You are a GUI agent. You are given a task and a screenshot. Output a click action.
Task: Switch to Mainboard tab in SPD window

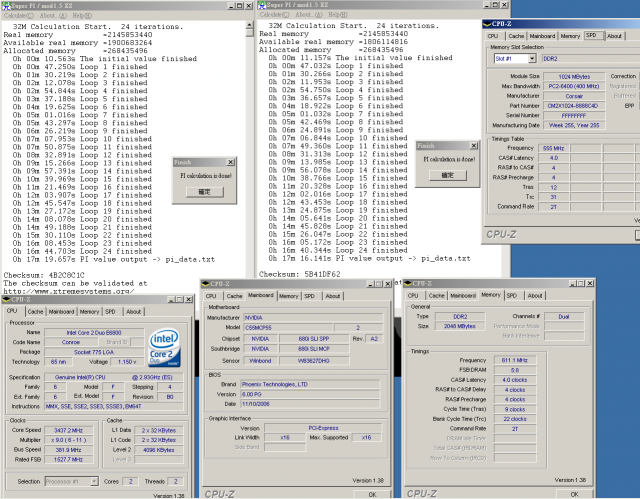(542, 36)
